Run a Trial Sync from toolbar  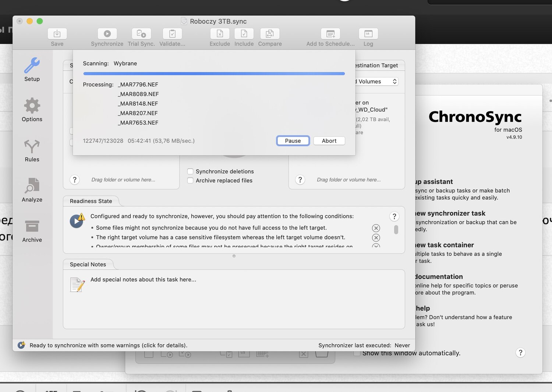pos(141,34)
